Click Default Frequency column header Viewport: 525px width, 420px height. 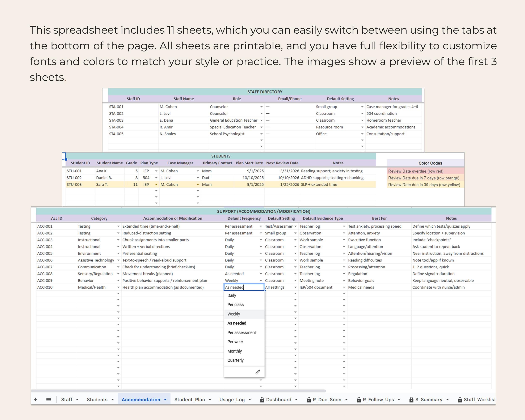click(244, 218)
